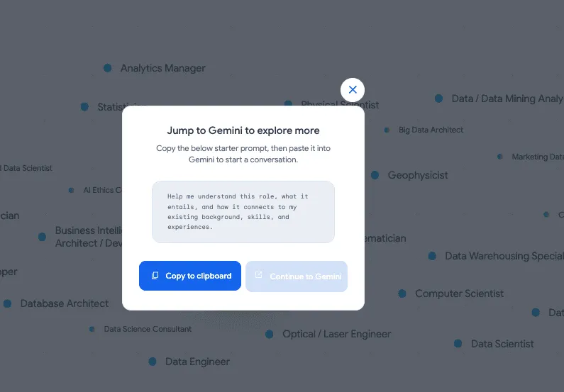Click the 'Jump to Gemini to explore more' heading
The image size is (564, 392).
click(x=243, y=130)
